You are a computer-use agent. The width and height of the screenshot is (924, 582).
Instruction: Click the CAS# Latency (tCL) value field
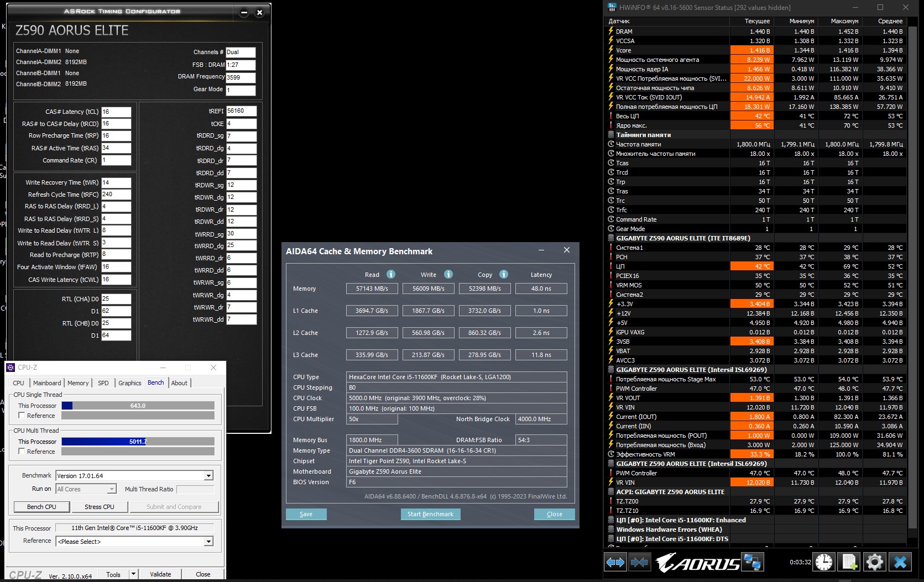click(116, 112)
